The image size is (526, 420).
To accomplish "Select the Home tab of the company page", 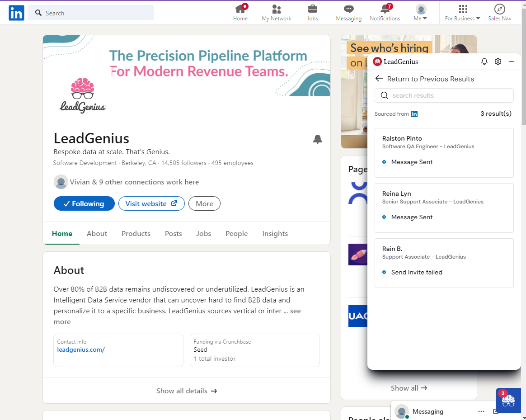I will click(x=62, y=233).
